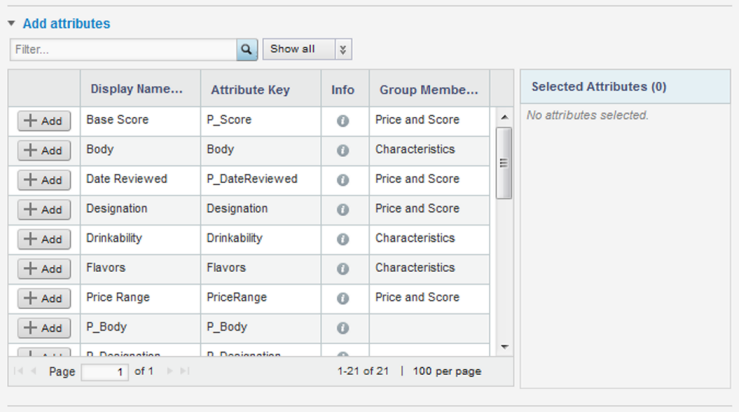Add the Price Range attribute

(43, 298)
